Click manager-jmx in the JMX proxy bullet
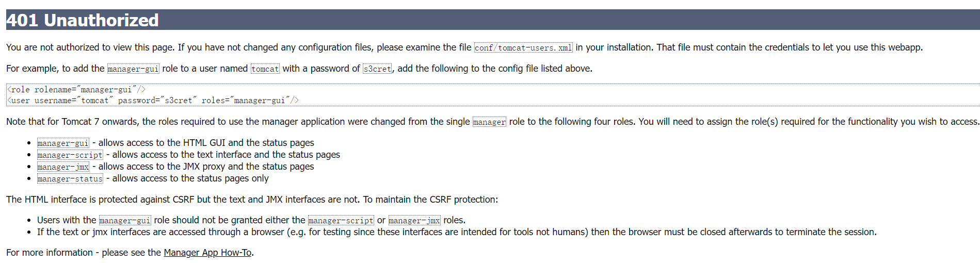Screen dimensions: 980x263 click(x=63, y=167)
